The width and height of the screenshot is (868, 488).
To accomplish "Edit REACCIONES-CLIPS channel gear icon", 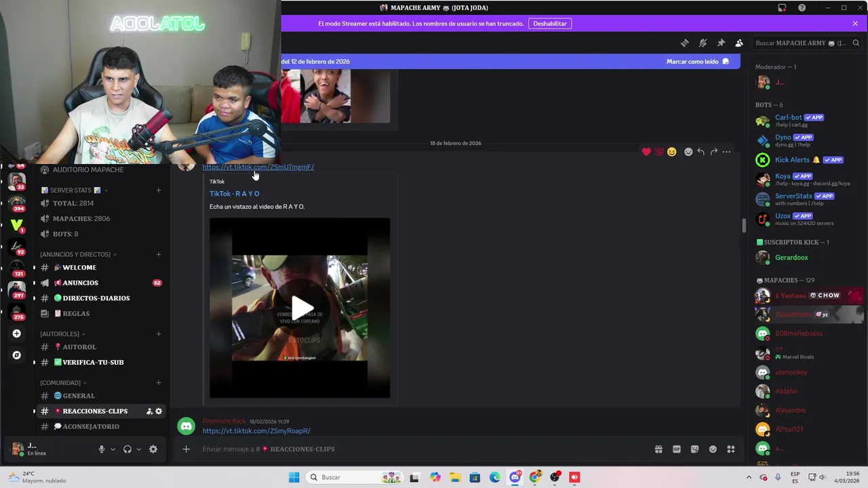I will point(159,411).
